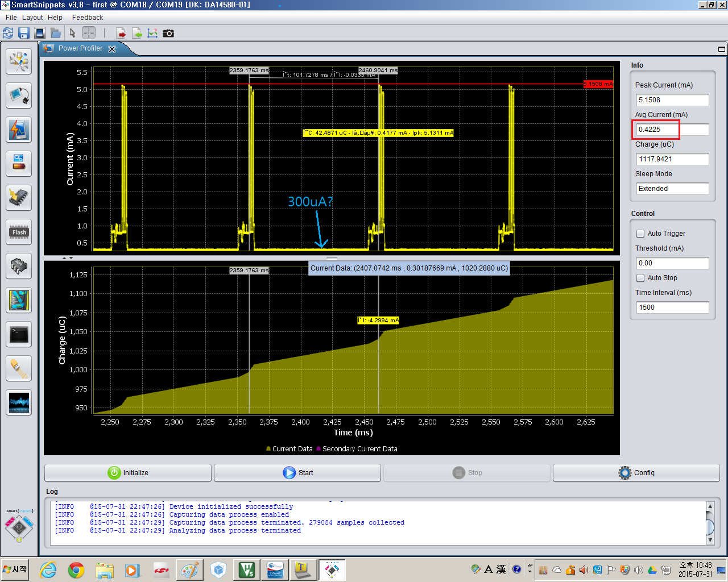Open the yellow USB dongle sidebar tool
This screenshot has width=728, height=582.
point(19,368)
